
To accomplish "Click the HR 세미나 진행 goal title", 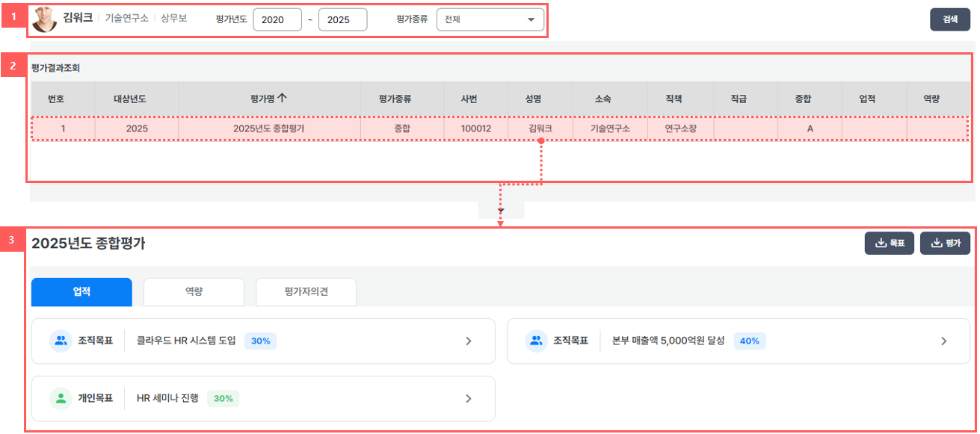I will click(x=167, y=398).
